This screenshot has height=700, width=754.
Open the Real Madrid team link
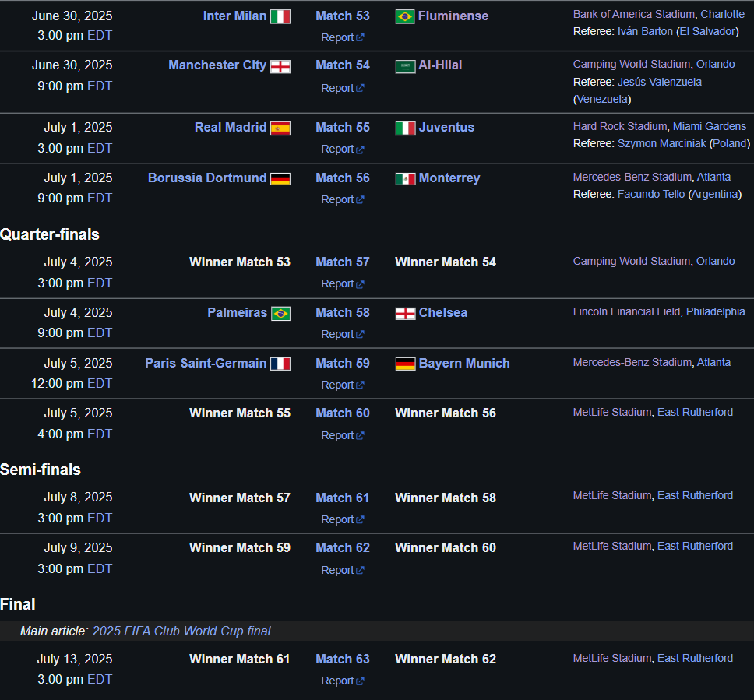[x=231, y=127]
